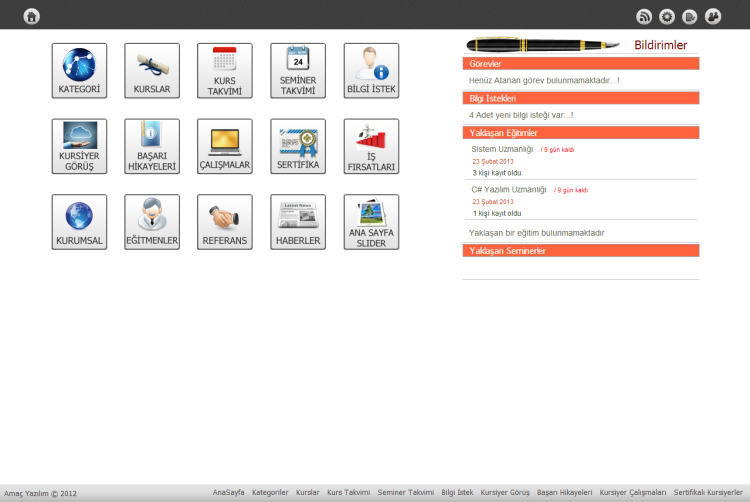Collapse the Bilgi İstekleri section header
The image size is (750, 502).
(581, 98)
